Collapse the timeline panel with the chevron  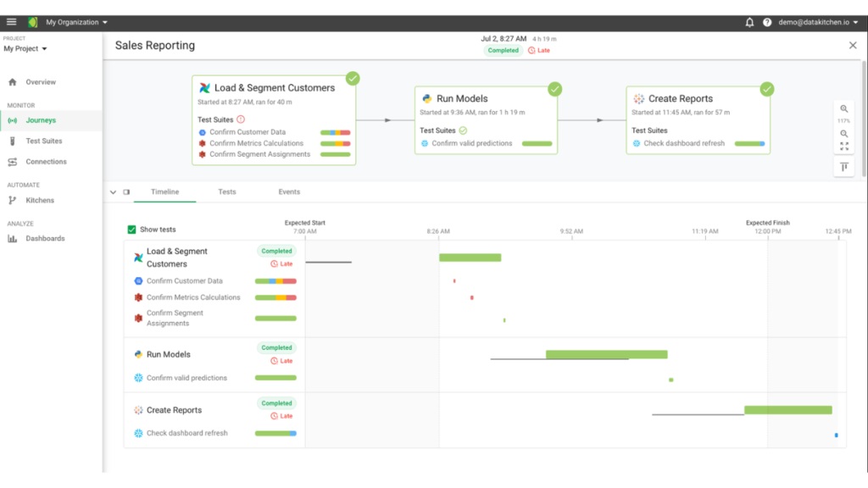pyautogui.click(x=113, y=192)
